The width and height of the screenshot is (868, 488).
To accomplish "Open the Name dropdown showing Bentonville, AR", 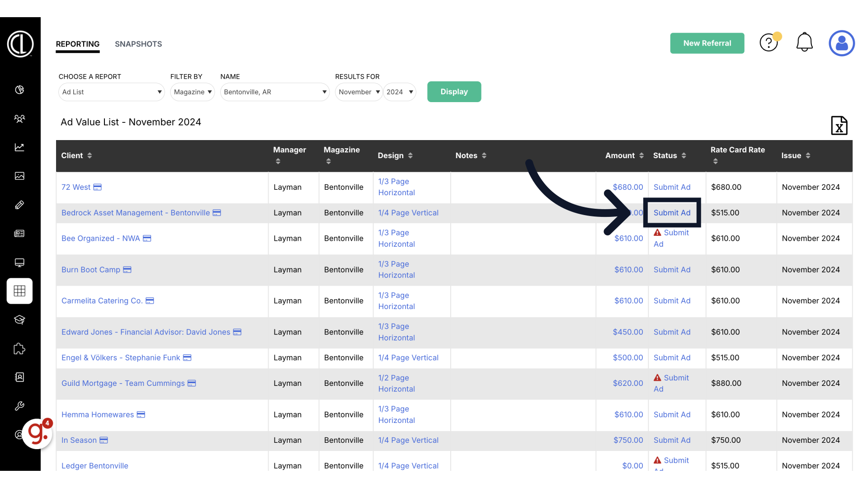I will coord(275,92).
